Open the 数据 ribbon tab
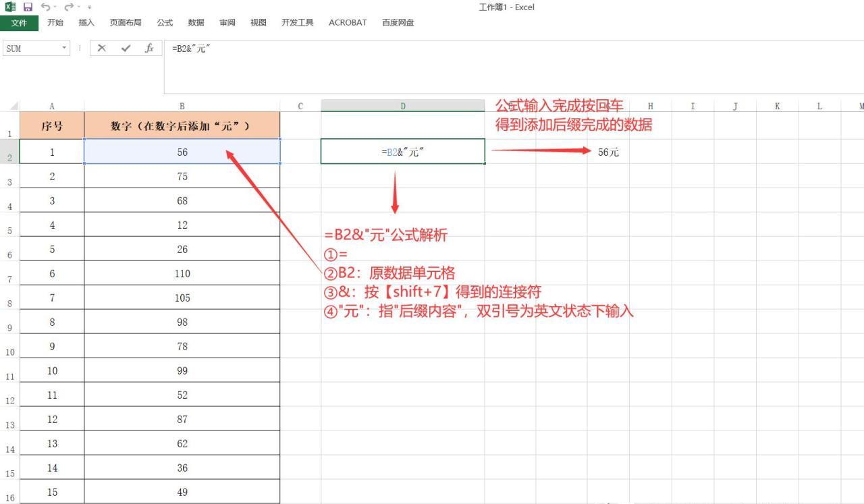The height and width of the screenshot is (504, 864). 196,22
